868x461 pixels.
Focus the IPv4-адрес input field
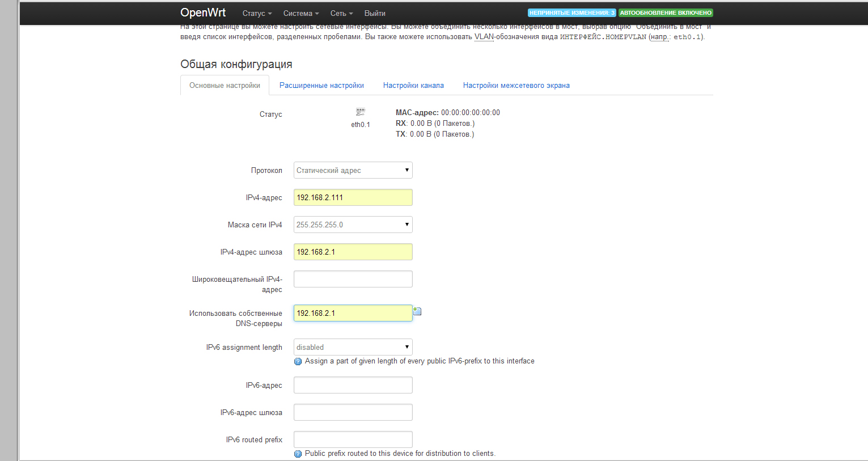point(353,197)
